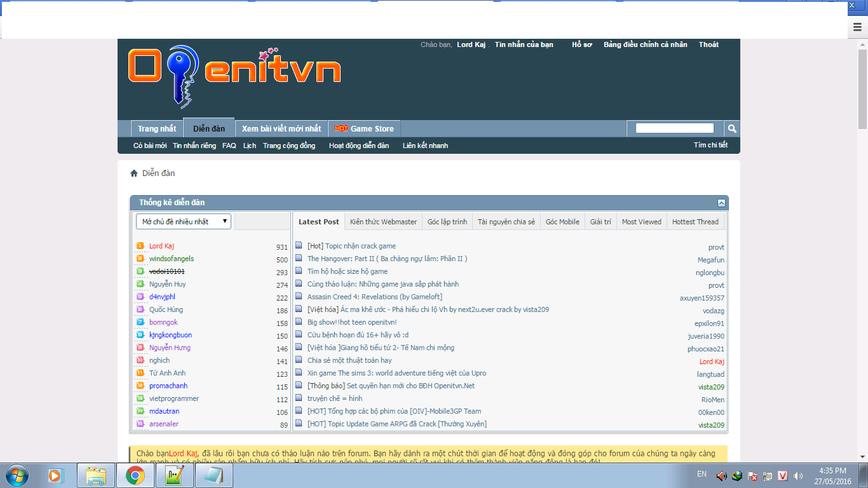Image resolution: width=868 pixels, height=488 pixels.
Task: Click the Thoát logout link
Action: [709, 44]
